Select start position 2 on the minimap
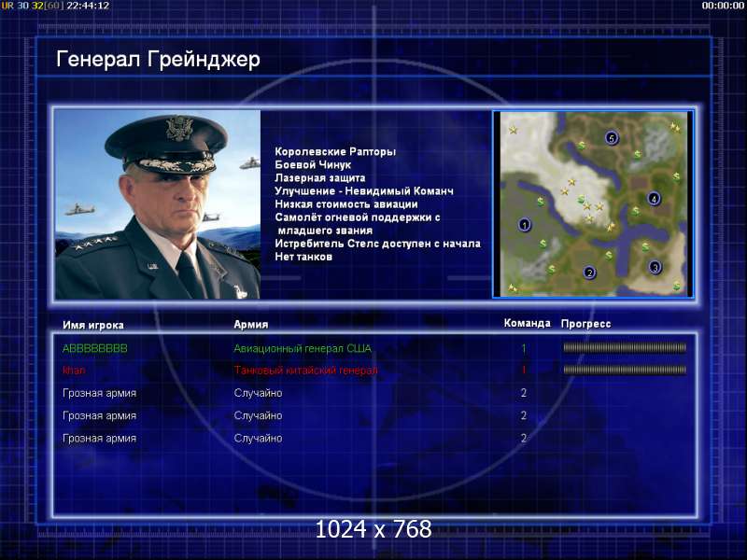This screenshot has height=560, width=747. pyautogui.click(x=589, y=273)
